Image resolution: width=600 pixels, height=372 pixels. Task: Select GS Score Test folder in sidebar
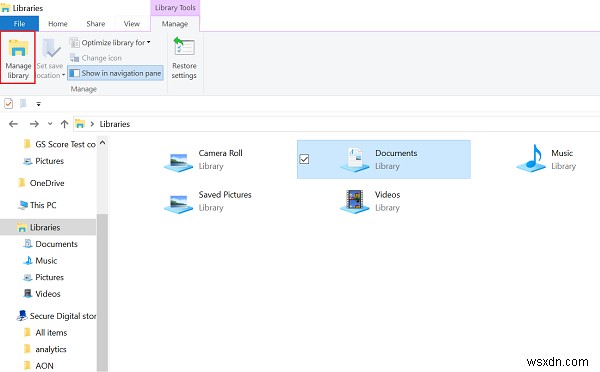tap(60, 144)
